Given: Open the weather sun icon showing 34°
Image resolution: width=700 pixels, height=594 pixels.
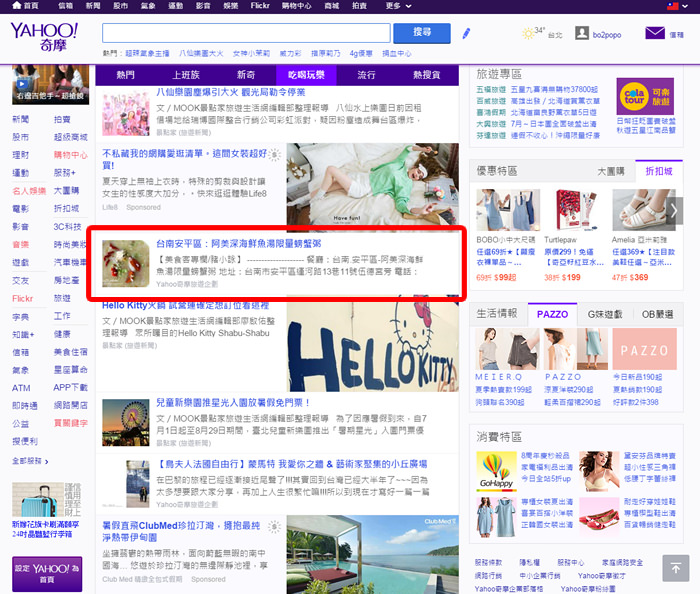Looking at the screenshot, I should pos(528,33).
